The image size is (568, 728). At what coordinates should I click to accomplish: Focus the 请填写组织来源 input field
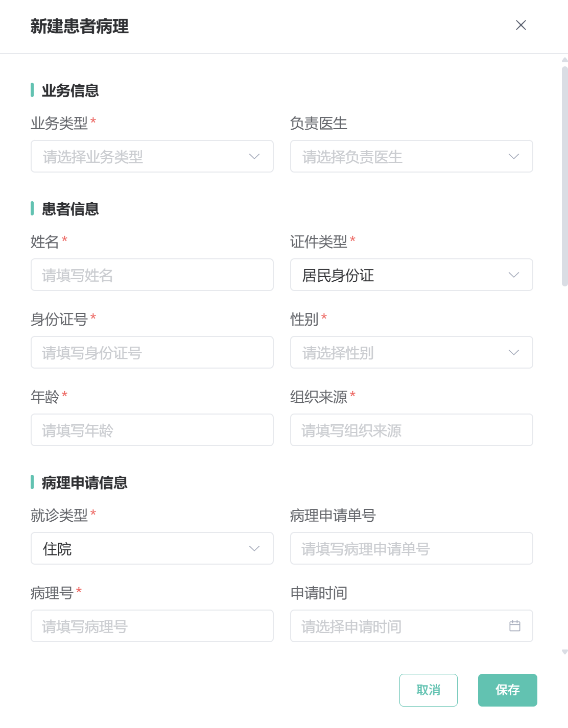tap(412, 430)
